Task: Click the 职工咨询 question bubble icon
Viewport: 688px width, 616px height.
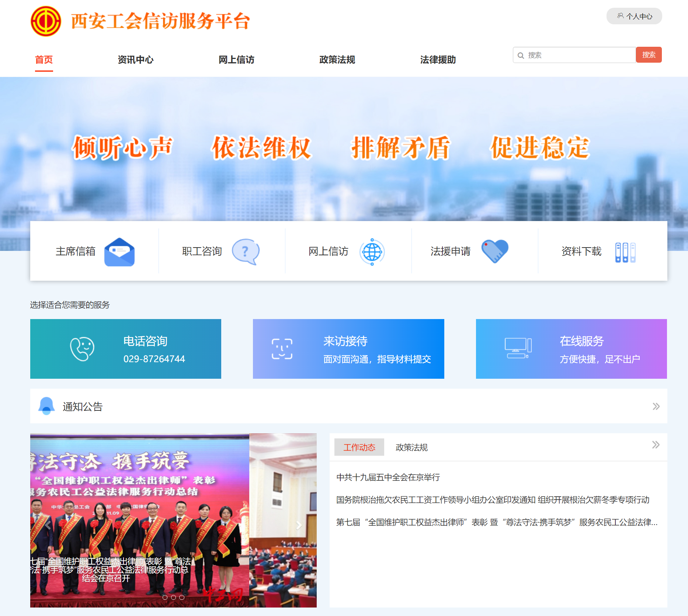Action: (x=245, y=251)
